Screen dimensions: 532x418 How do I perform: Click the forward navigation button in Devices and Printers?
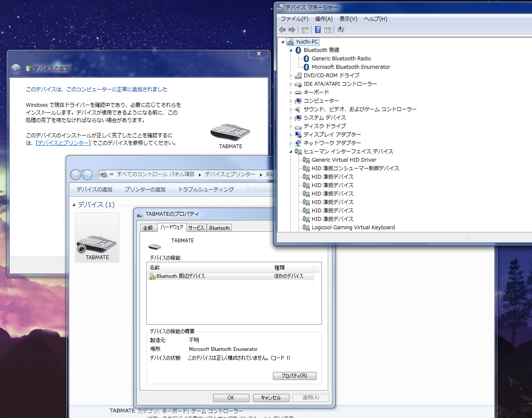(x=87, y=174)
